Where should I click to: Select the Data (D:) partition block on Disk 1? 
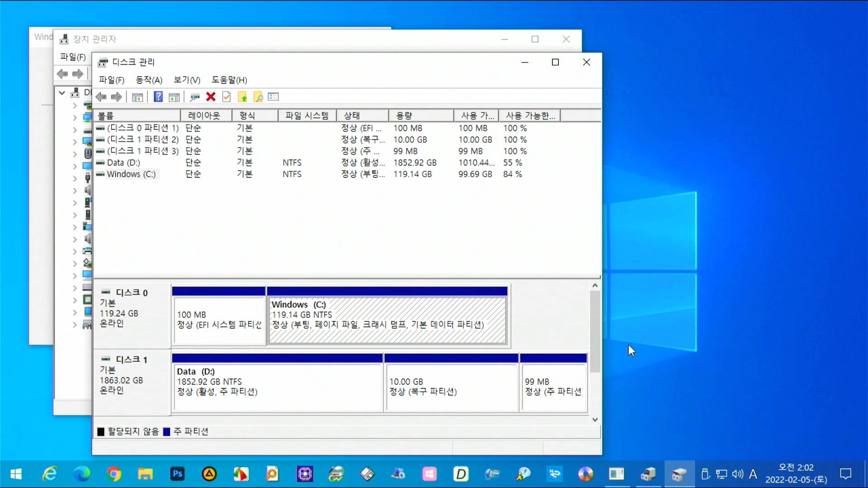click(x=278, y=383)
